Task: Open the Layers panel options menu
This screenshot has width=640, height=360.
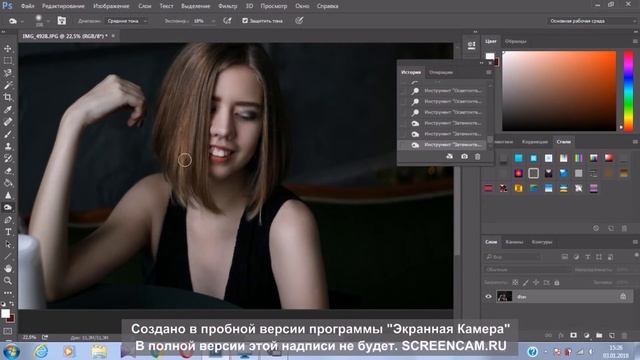Action: [635, 242]
